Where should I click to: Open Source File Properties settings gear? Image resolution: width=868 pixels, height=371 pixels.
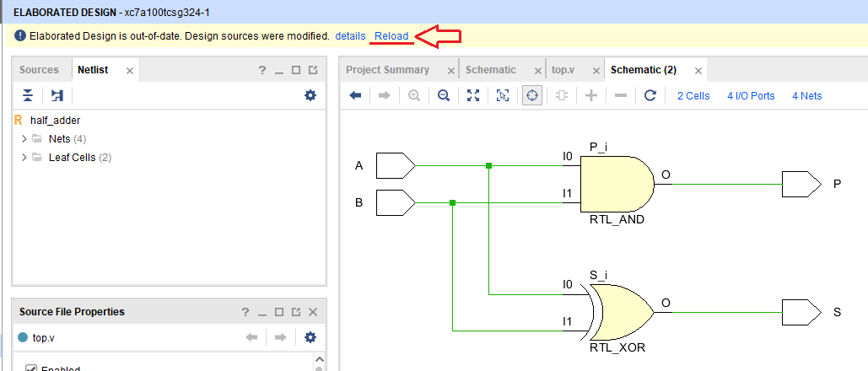pos(310,337)
